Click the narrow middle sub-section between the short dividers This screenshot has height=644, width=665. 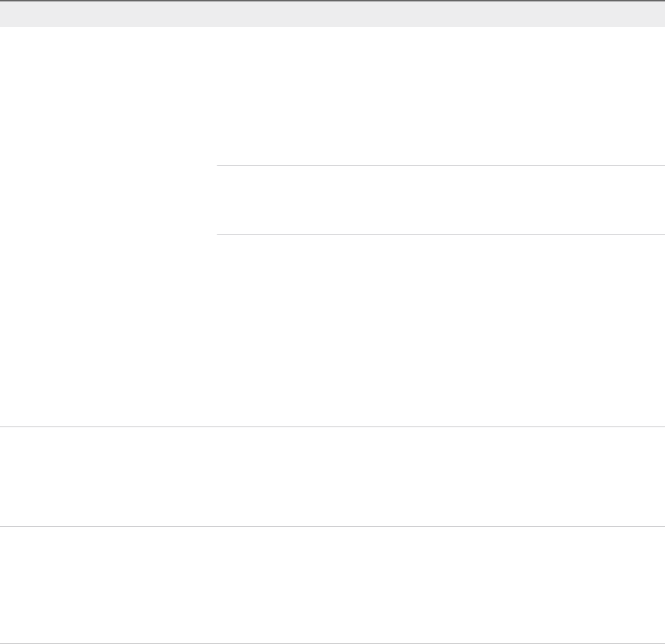tap(440, 200)
